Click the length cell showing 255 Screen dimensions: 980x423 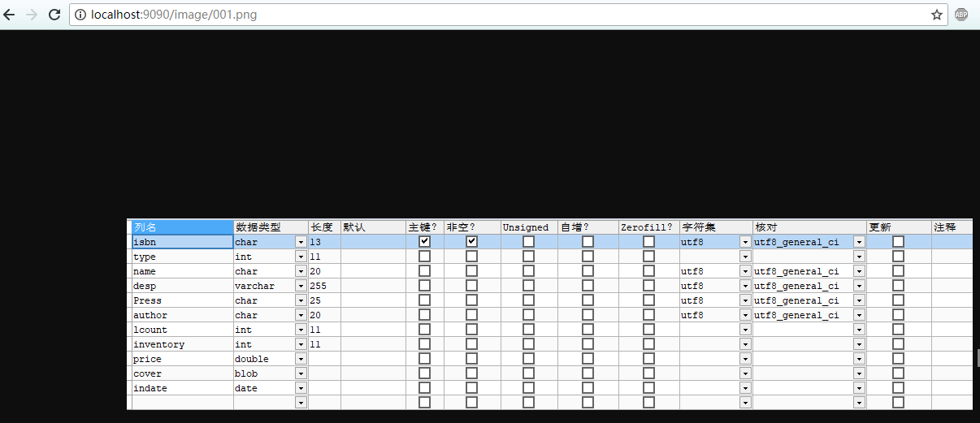click(x=324, y=286)
